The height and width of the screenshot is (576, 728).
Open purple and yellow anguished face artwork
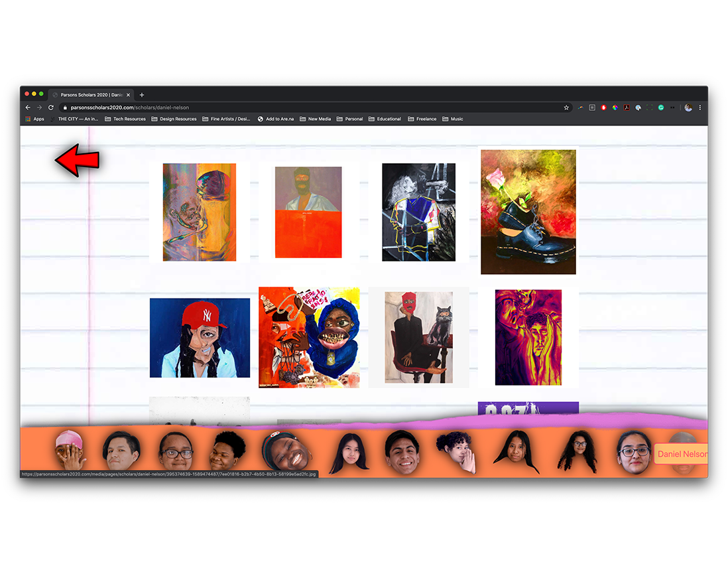coord(528,337)
